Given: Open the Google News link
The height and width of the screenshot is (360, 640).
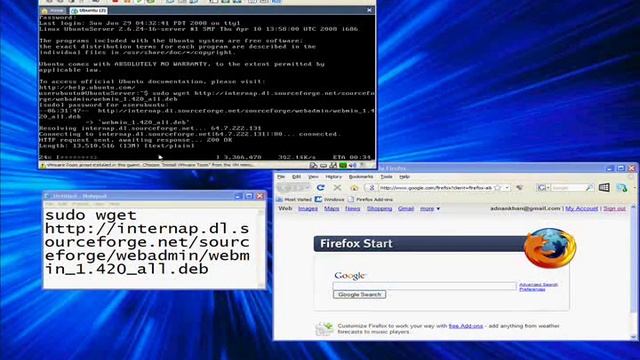Looking at the screenshot, I should click(353, 209).
